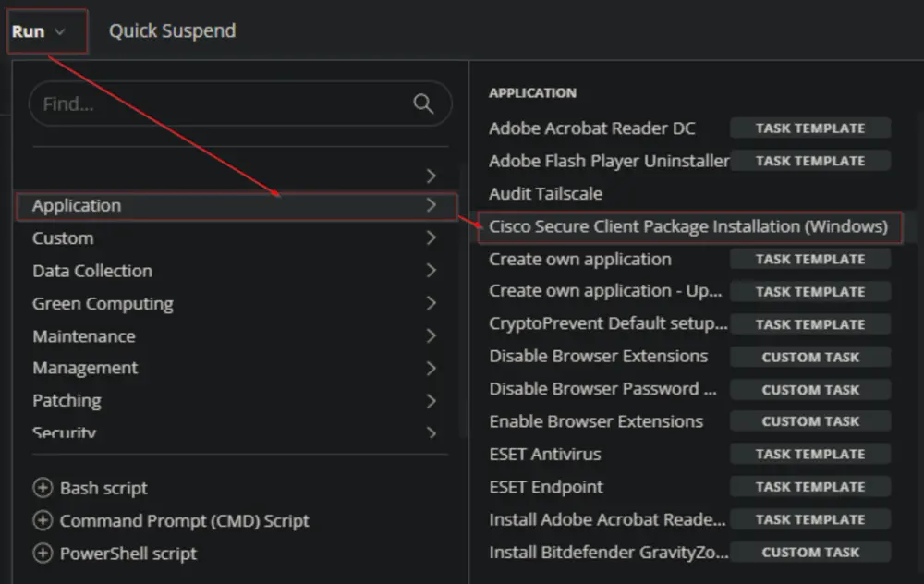Click Task Template badge for Adobe Acrobat Reader DC
The image size is (924, 584).
pos(810,128)
